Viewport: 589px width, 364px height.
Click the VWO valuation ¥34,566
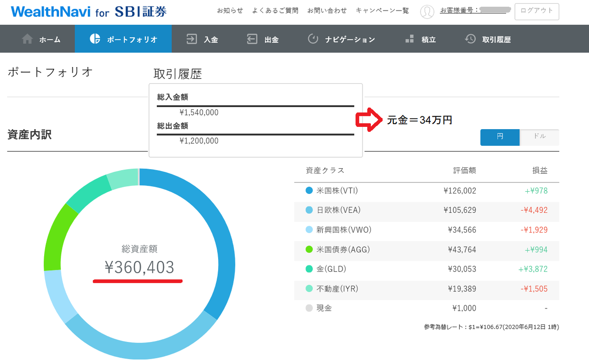[462, 230]
